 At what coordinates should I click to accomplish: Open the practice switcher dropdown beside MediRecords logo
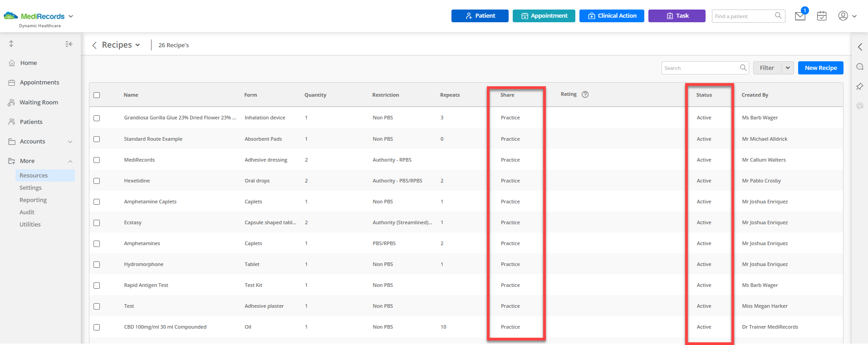coord(71,16)
